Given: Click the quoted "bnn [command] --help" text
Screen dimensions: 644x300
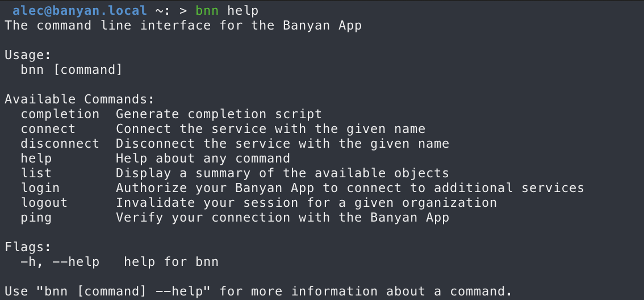Looking at the screenshot, I should pos(124,291).
